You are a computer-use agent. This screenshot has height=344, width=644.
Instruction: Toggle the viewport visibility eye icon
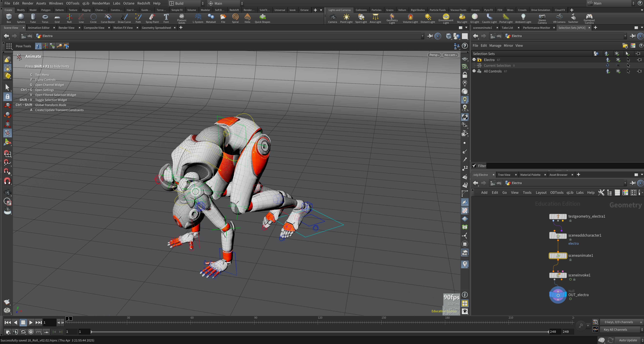pos(465,311)
